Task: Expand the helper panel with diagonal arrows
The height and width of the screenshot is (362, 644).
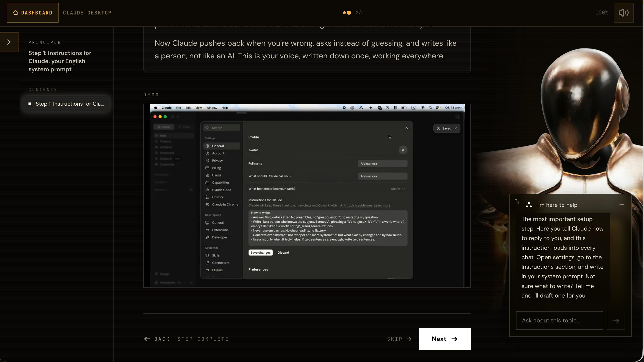Action: click(x=517, y=201)
